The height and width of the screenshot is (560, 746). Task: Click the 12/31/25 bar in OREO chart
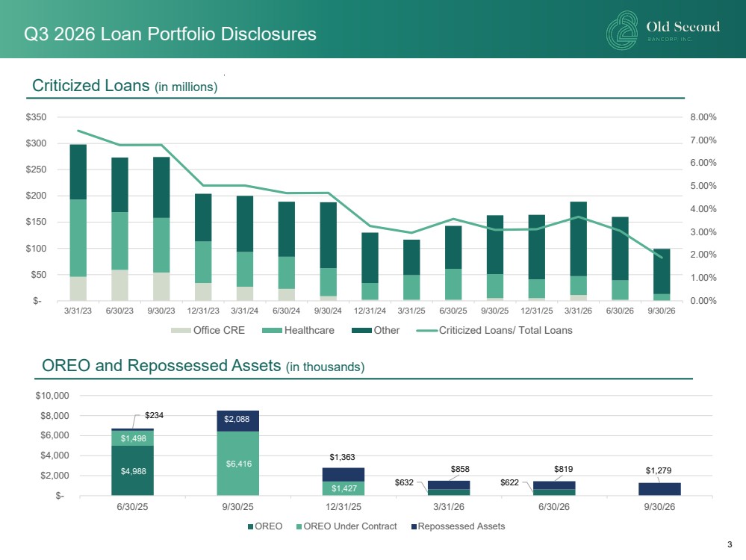pos(344,482)
